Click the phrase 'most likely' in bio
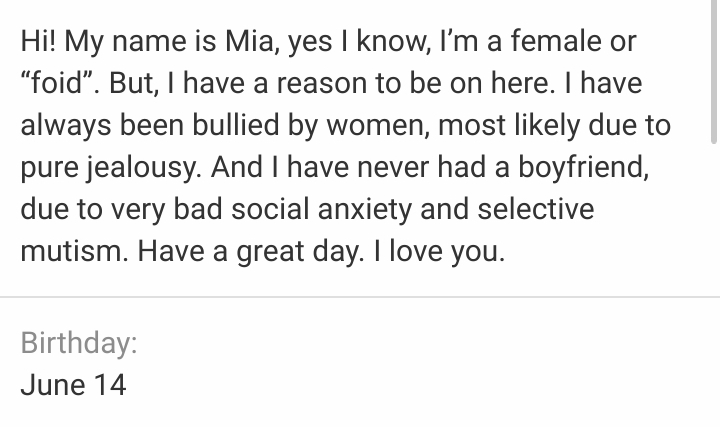Viewport: 720px width, 427px height. tap(509, 125)
